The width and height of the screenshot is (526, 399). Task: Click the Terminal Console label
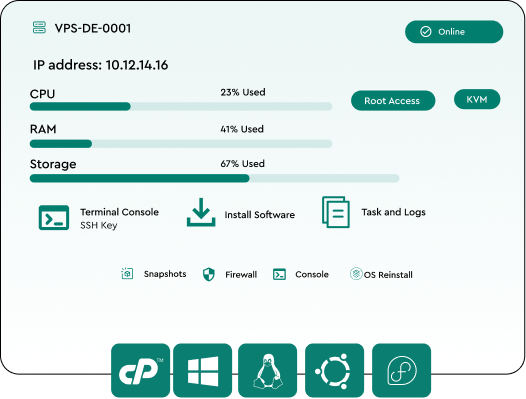pos(119,212)
